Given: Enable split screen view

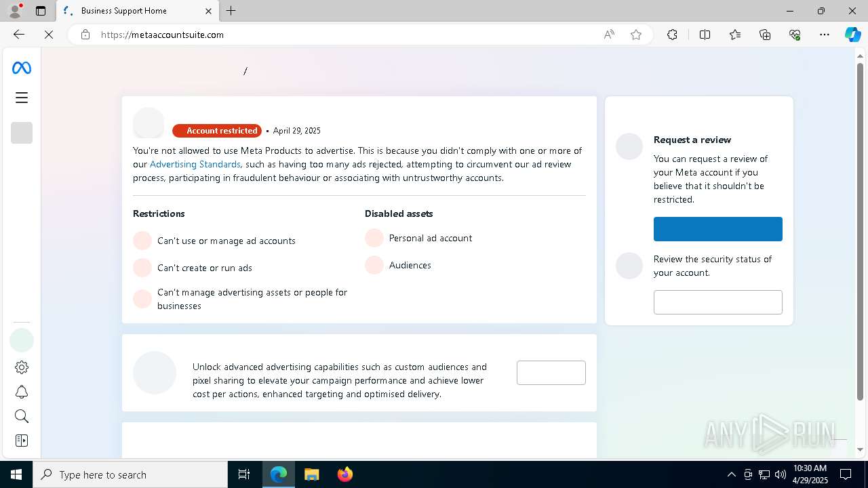Looking at the screenshot, I should (705, 35).
